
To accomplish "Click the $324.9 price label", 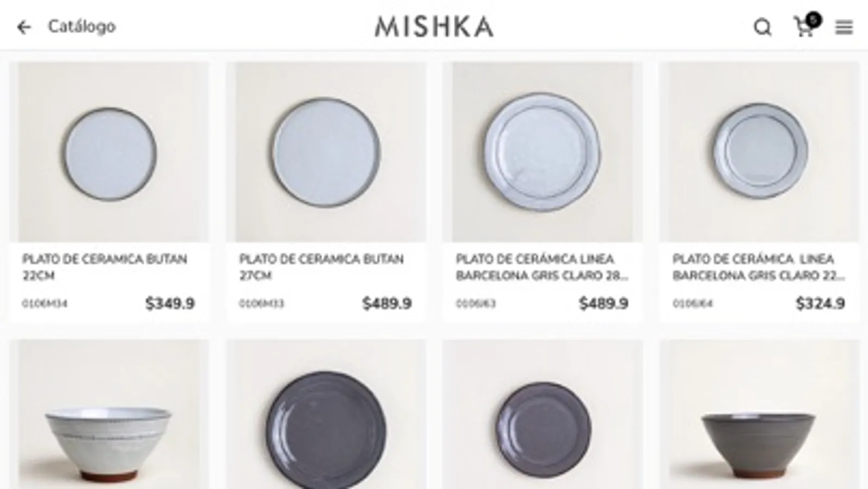I will click(820, 303).
